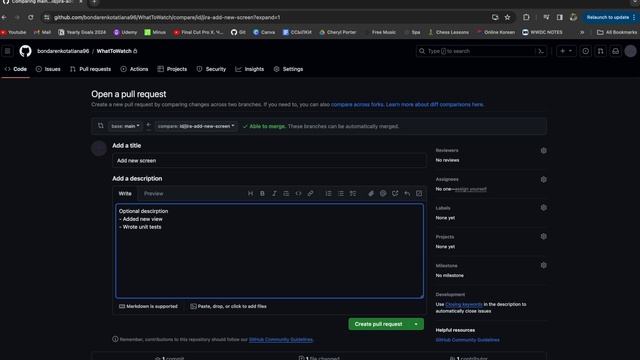
Task: Open the Labels gear settings
Action: 543,208
